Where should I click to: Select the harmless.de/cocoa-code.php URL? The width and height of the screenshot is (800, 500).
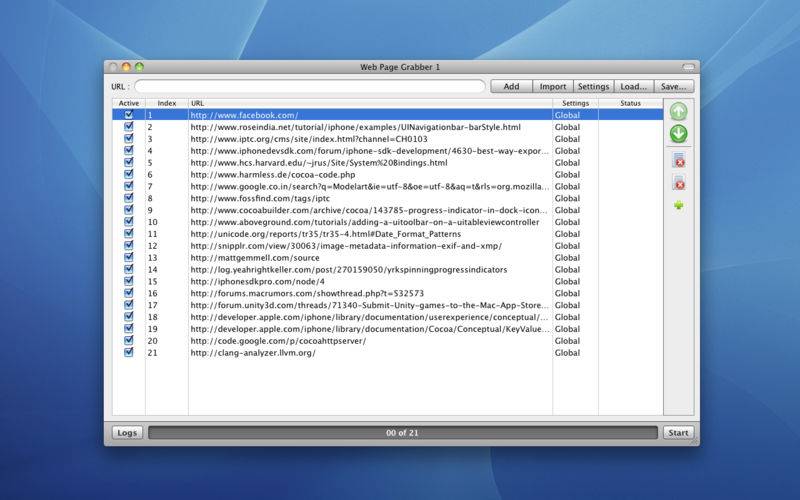pos(273,174)
